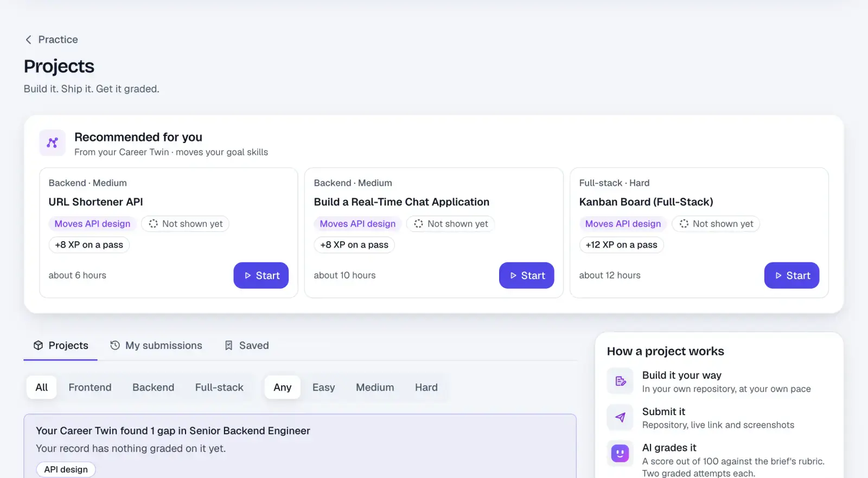
Task: Filter projects by Frontend
Action: (x=90, y=387)
